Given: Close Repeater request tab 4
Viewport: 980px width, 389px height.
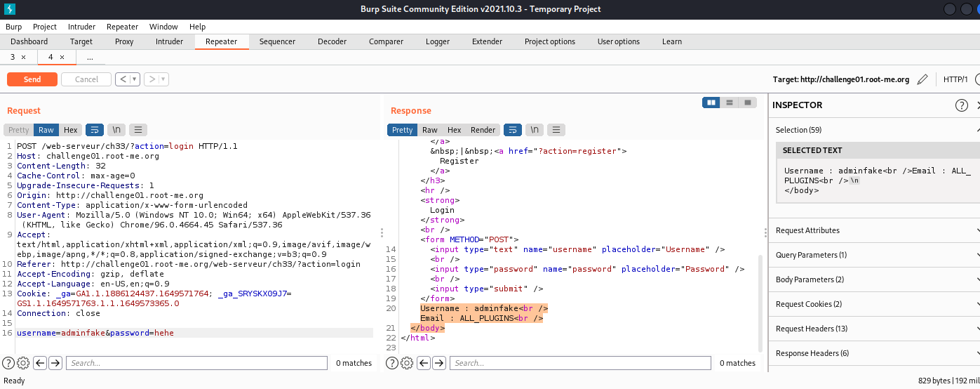Looking at the screenshot, I should 62,58.
